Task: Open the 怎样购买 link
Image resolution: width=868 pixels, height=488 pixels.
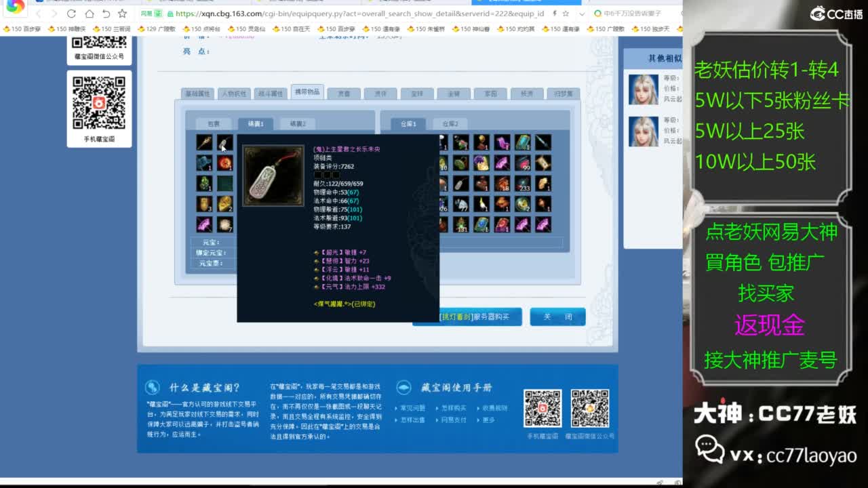Action: [x=454, y=408]
